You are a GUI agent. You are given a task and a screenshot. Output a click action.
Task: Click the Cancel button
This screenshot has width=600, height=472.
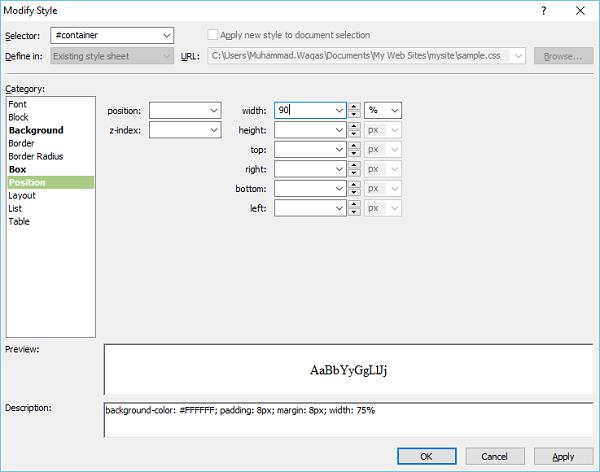495,456
